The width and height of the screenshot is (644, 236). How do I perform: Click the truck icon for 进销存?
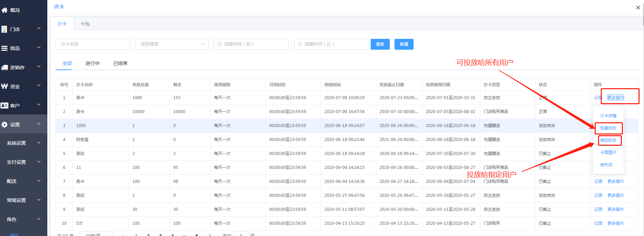click(x=4, y=67)
